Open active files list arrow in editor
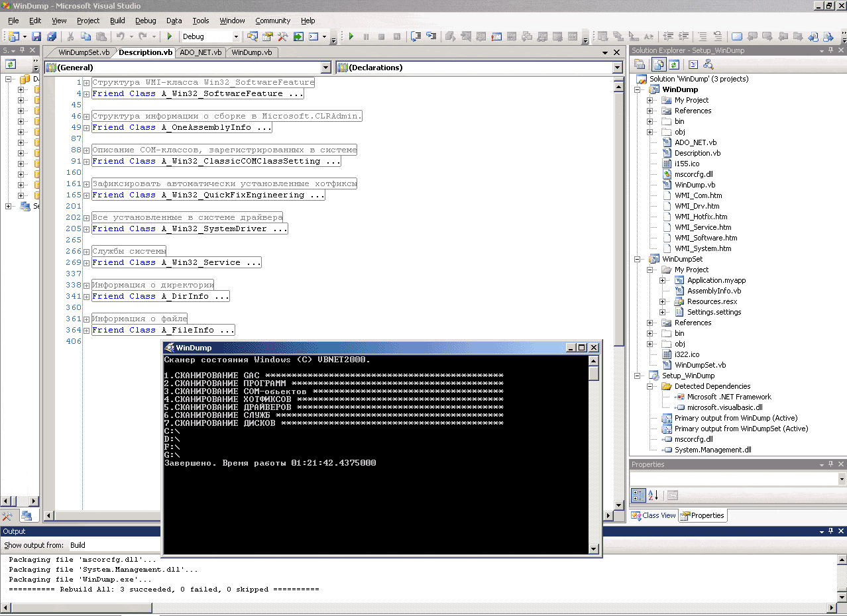 click(x=606, y=52)
